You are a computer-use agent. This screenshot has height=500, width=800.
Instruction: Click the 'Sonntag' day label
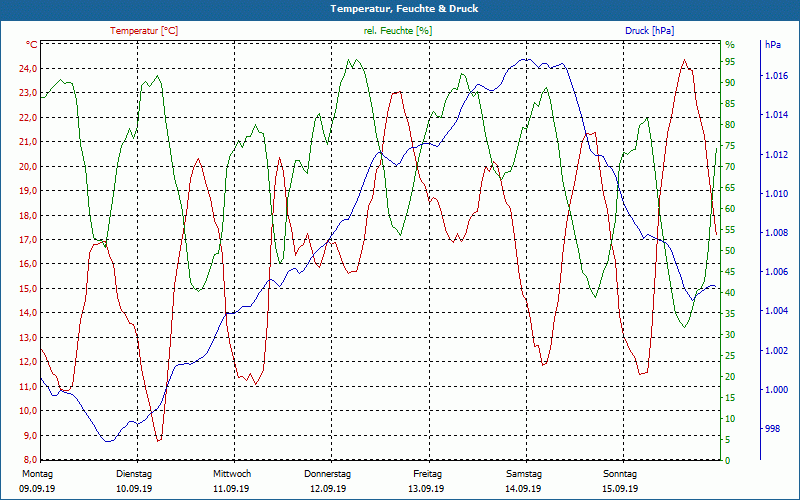pyautogui.click(x=620, y=474)
